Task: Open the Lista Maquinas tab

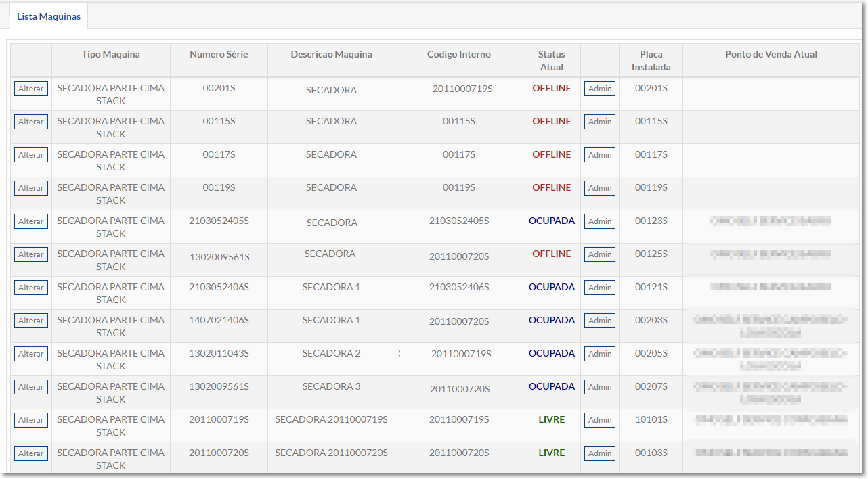Action: click(x=48, y=16)
